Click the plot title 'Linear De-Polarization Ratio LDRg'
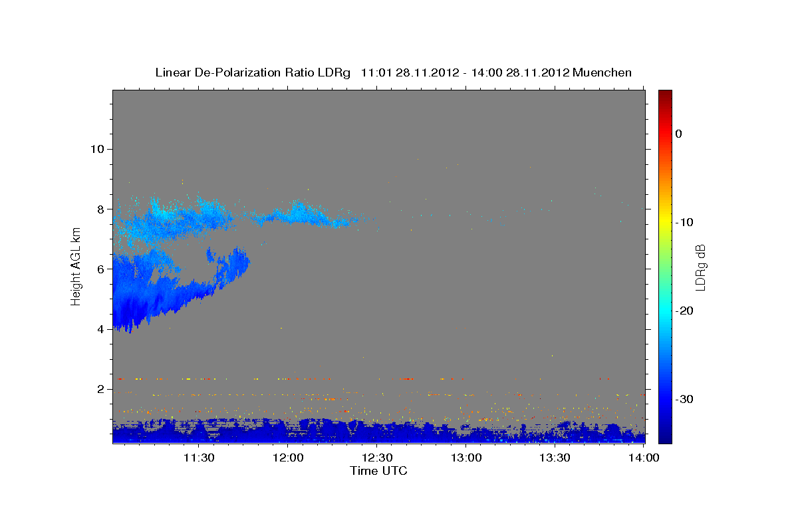Screen dimensions: 798x532 point(252,72)
